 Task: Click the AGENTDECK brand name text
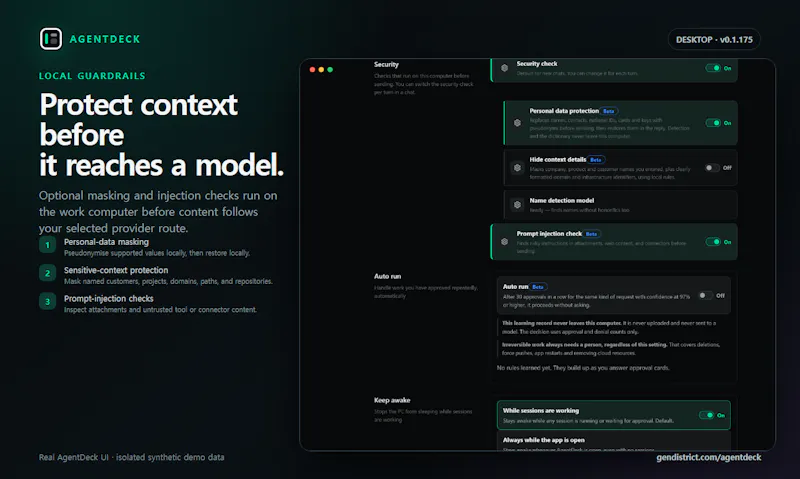pos(105,39)
